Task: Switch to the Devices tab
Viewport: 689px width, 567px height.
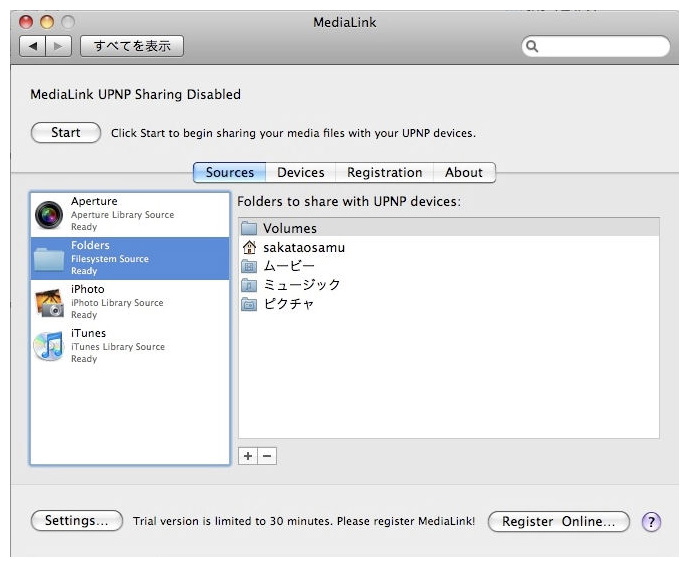Action: click(x=301, y=172)
